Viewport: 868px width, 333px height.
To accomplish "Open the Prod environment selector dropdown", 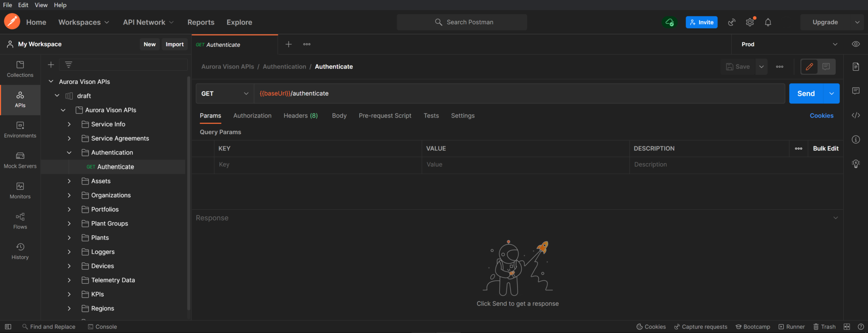I will click(788, 44).
